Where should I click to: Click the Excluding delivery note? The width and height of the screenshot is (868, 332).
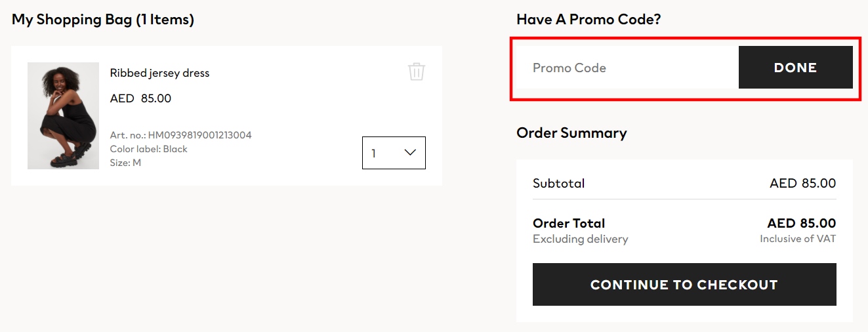click(580, 239)
